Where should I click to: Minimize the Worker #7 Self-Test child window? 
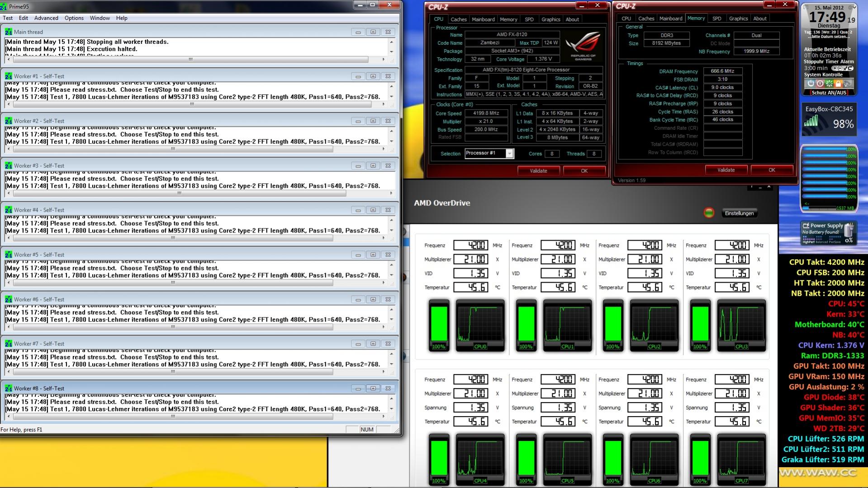coord(358,344)
